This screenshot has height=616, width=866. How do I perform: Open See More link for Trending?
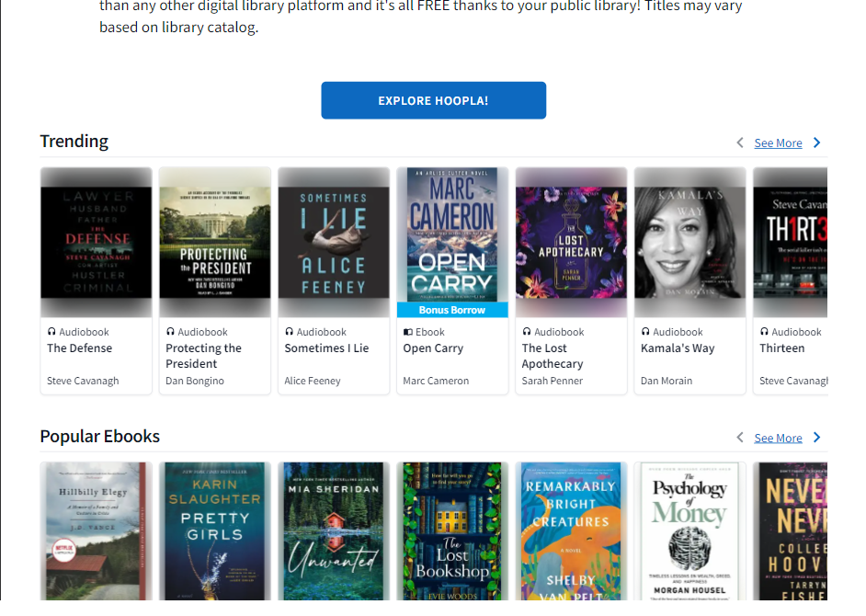(778, 143)
